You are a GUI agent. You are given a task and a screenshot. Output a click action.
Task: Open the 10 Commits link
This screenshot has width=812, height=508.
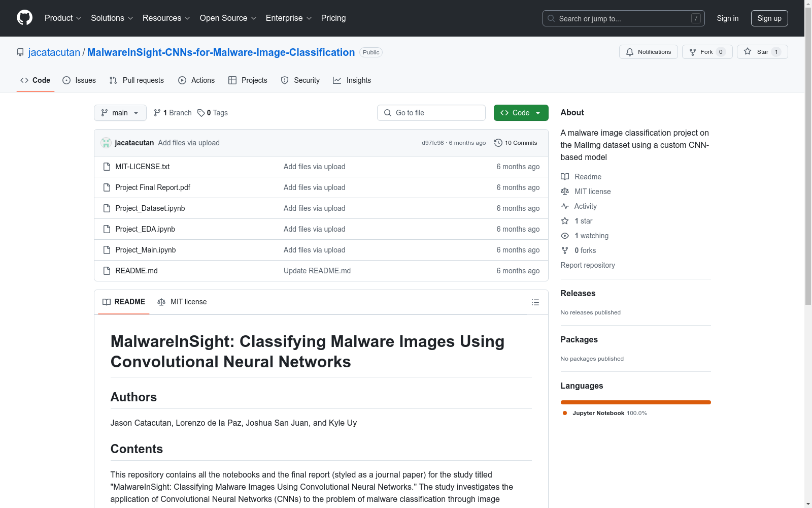pyautogui.click(x=516, y=143)
